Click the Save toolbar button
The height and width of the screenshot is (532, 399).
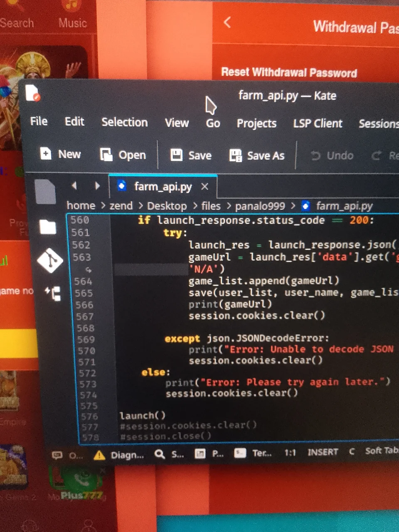(x=191, y=155)
